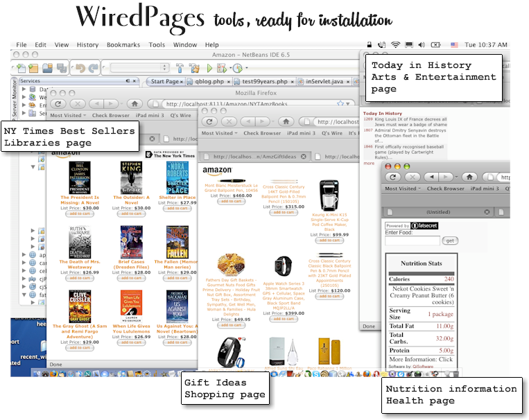Close the Services panel with its x
The width and height of the screenshot is (529, 420).
click(135, 81)
